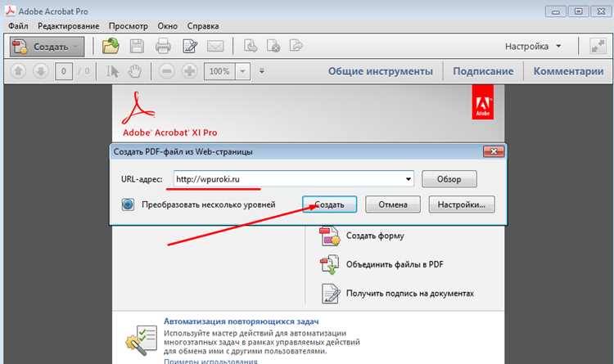The width and height of the screenshot is (614, 364).
Task: Click the dialog's Создать button
Action: 329,204
